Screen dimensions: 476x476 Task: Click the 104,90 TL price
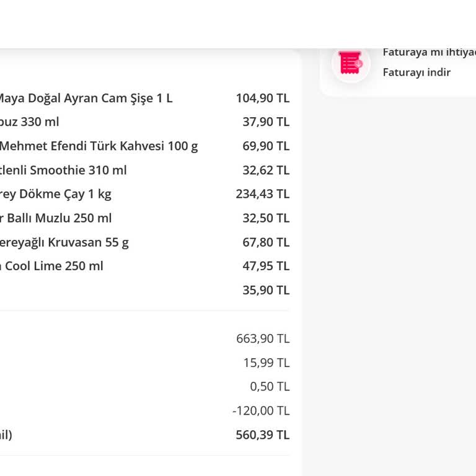263,99
